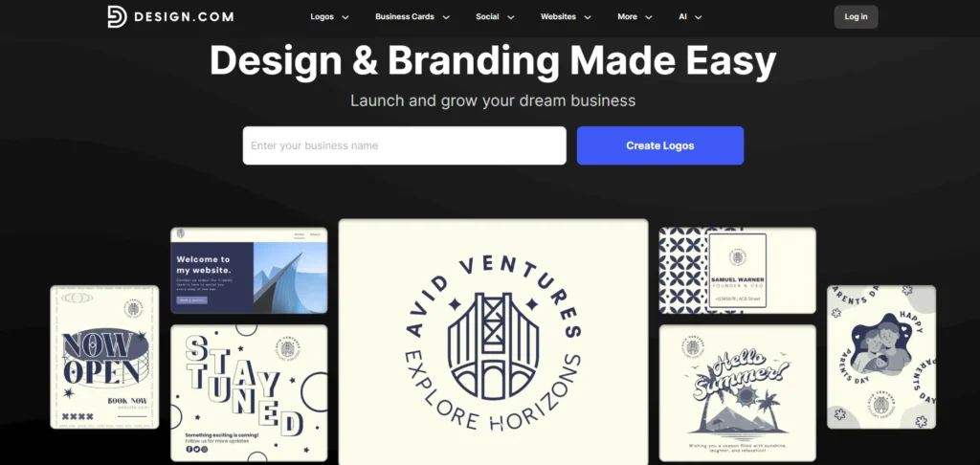
Task: Click the Create Logos button
Action: point(660,145)
